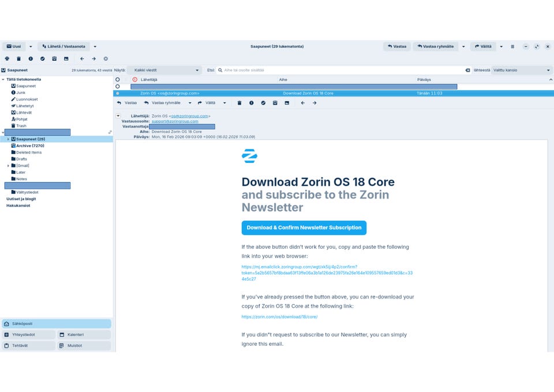Open the hamburger menu in the header bar
This screenshot has width=554, height=392.
pos(512,46)
